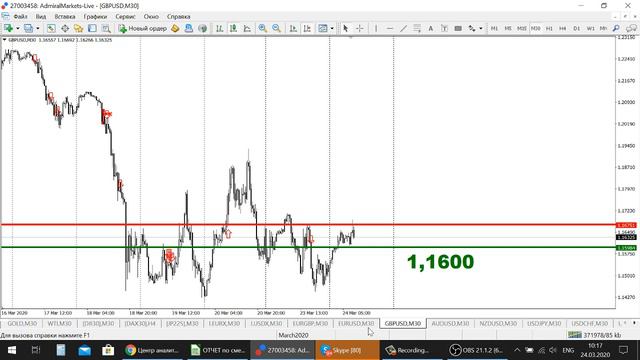640x360 pixels.
Task: Select the Rectangle shape tool in toolbar
Action: [x=458, y=28]
